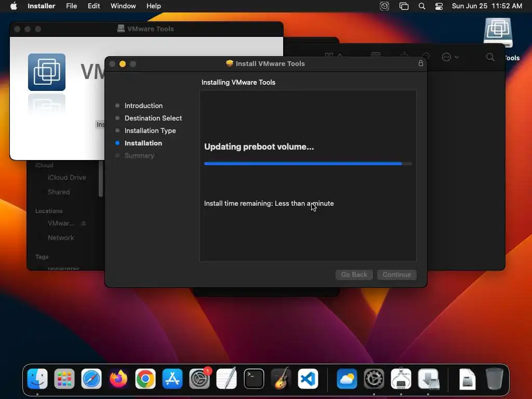
Task: Open System Settings with the red badge
Action: 199,379
